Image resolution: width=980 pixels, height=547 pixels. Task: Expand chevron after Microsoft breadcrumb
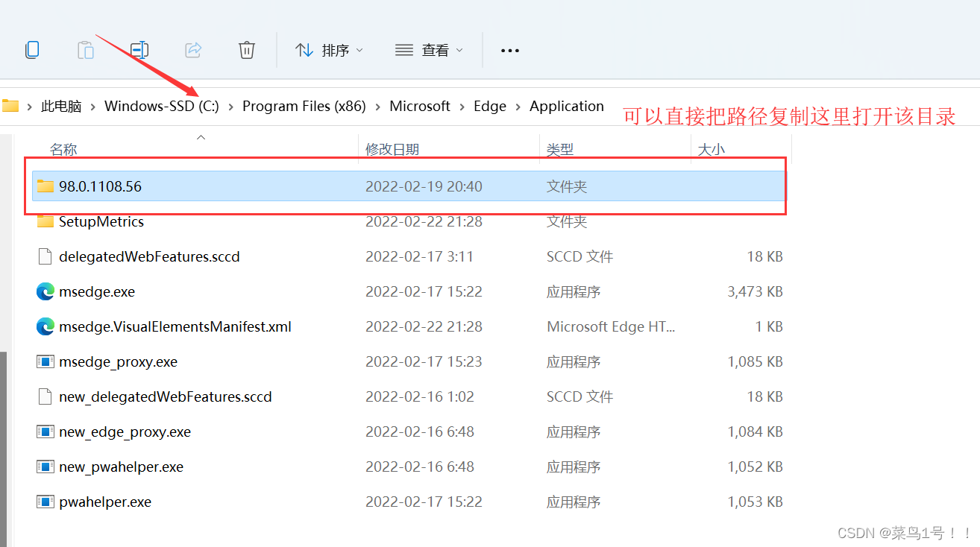[x=462, y=107]
